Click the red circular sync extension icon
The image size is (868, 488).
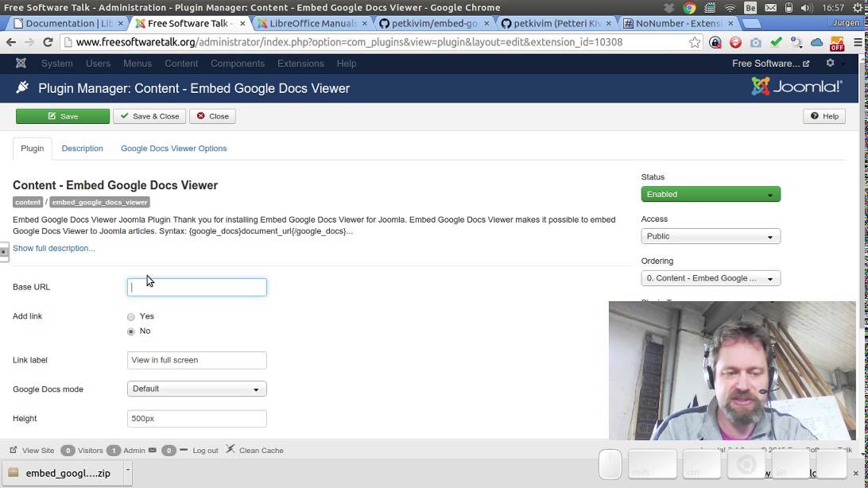click(x=735, y=43)
